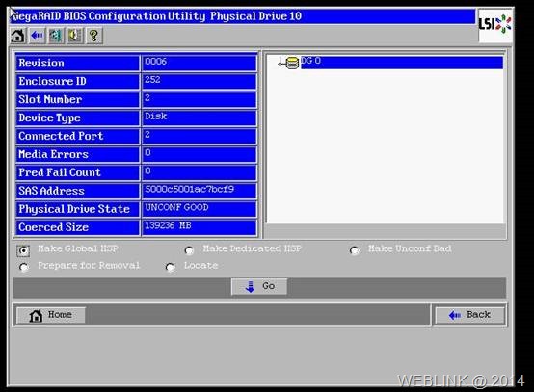Click the Home house icon in toolbar
534x392 pixels.
point(18,36)
